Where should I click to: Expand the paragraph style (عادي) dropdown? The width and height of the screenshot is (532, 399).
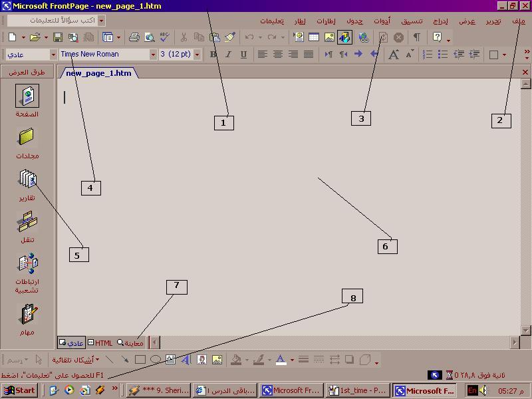tap(53, 55)
